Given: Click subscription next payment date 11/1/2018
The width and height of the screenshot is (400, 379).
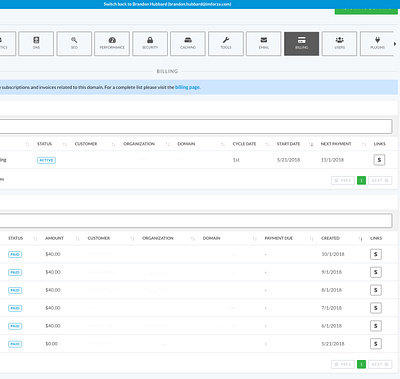Looking at the screenshot, I should [332, 160].
